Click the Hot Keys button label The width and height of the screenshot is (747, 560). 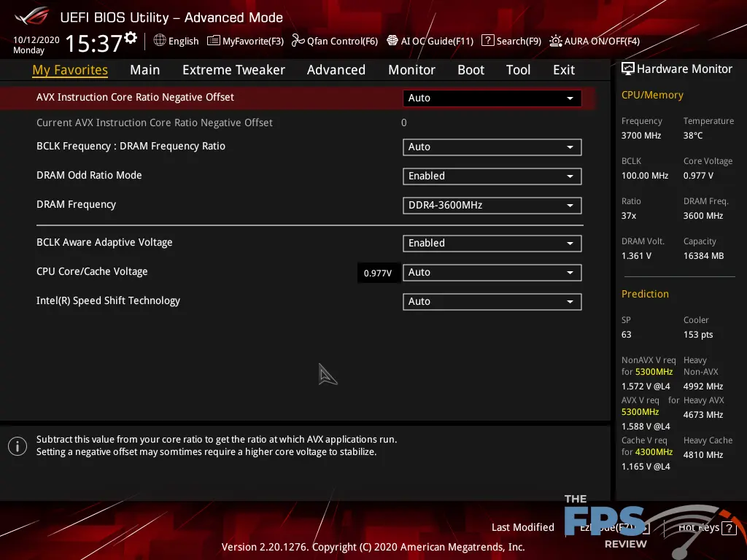click(x=698, y=528)
